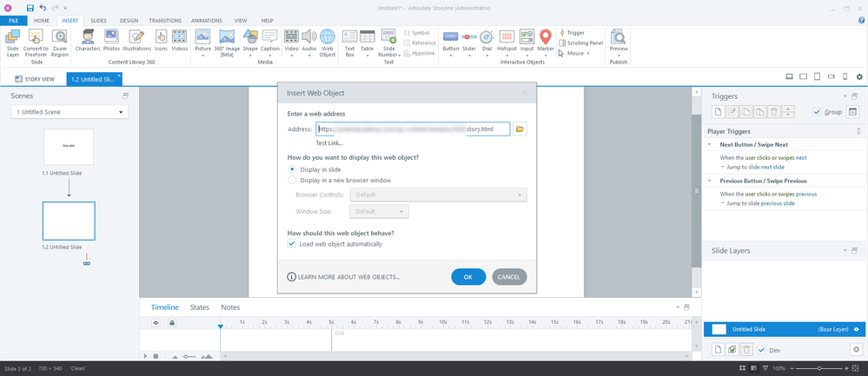Toggle the Dim checkbox in Slide Layers
The image size is (868, 376).
762,349
